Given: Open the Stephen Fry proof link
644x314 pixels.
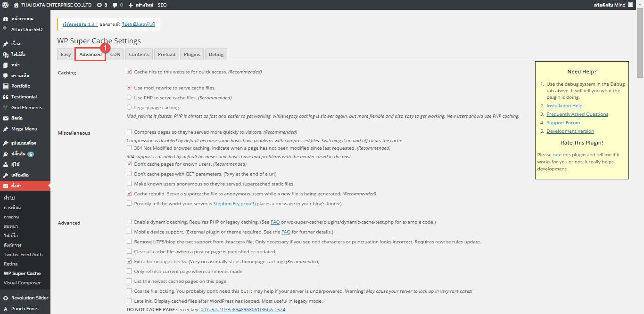Looking at the screenshot, I should coord(233,204).
